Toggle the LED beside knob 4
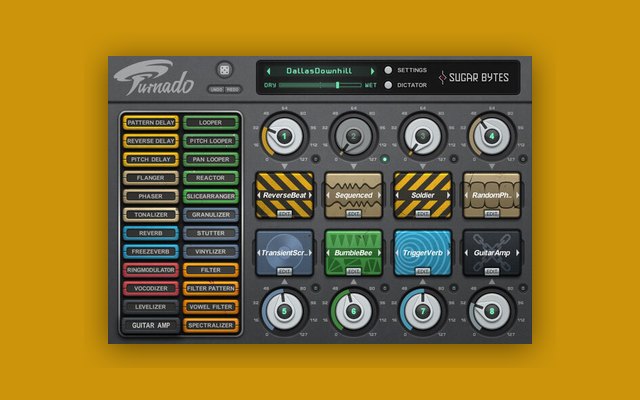Image resolution: width=640 pixels, height=400 pixels. [x=523, y=159]
